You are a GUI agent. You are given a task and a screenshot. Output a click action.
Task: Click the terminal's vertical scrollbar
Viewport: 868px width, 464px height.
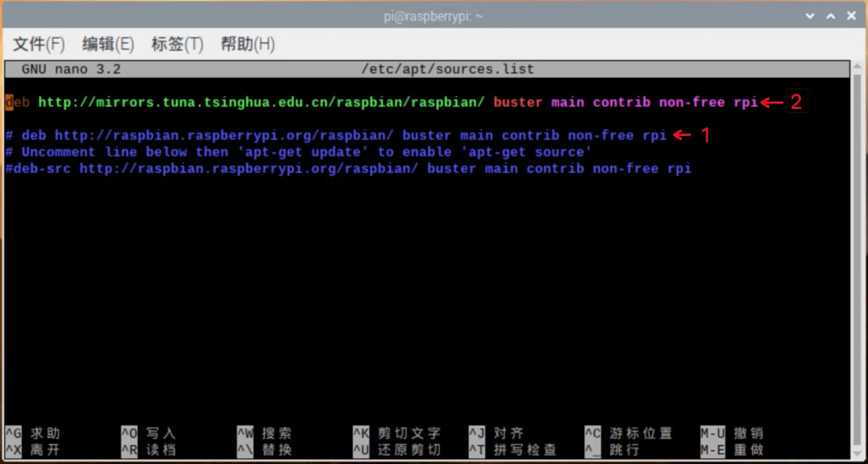tap(857, 259)
